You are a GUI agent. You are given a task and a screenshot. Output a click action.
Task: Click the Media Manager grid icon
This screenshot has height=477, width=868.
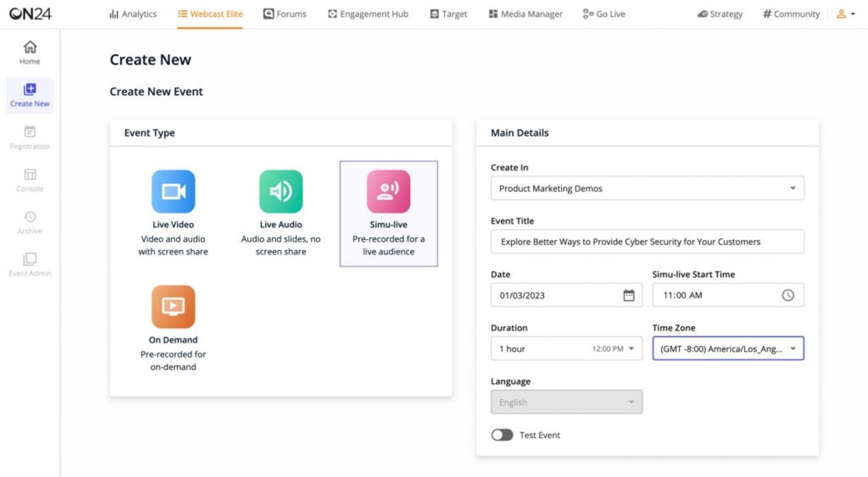(493, 14)
